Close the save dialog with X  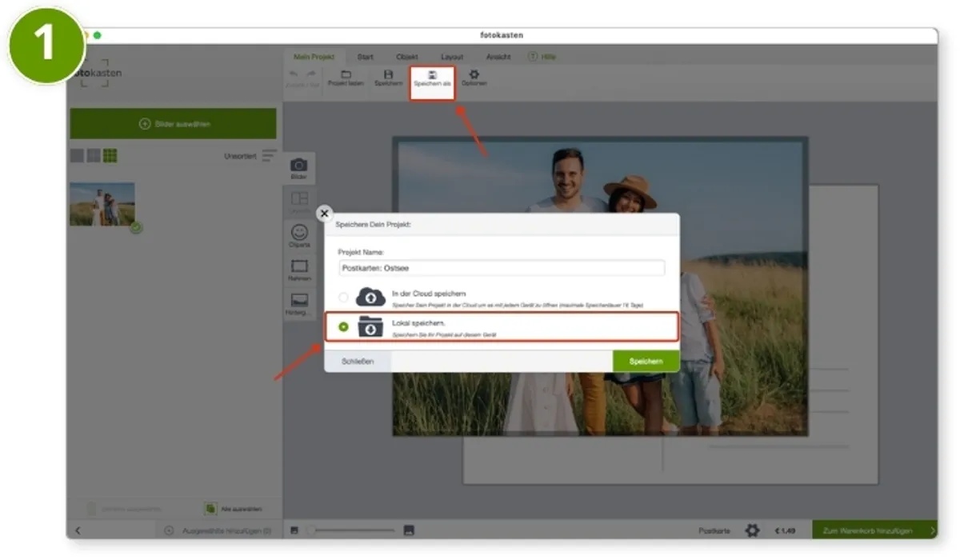[x=324, y=214]
